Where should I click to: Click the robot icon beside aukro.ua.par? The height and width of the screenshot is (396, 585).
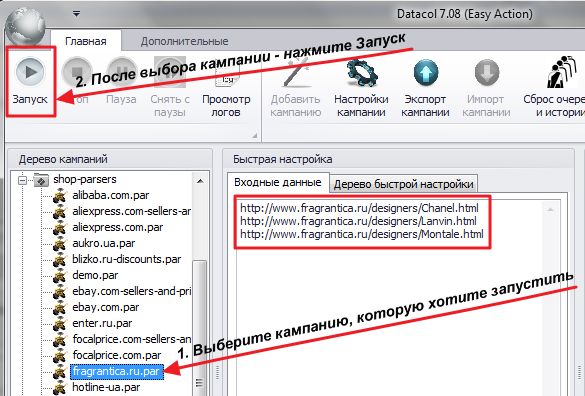coord(60,244)
